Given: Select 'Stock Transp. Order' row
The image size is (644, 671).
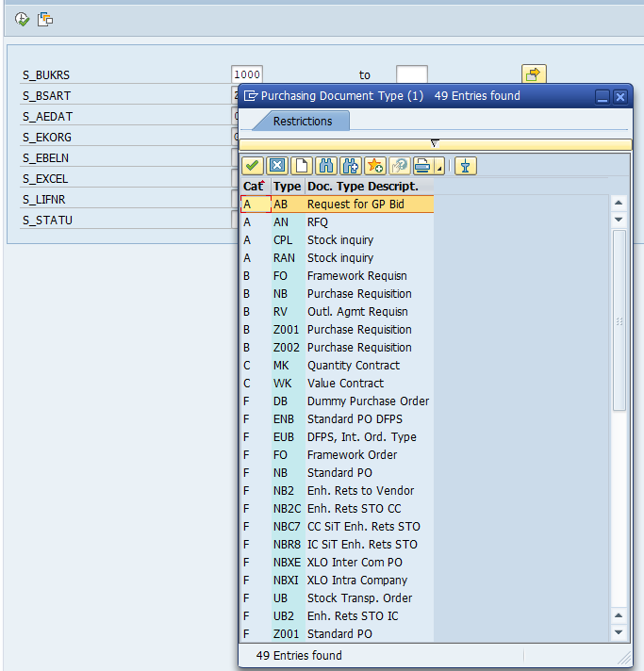Looking at the screenshot, I should click(x=338, y=598).
